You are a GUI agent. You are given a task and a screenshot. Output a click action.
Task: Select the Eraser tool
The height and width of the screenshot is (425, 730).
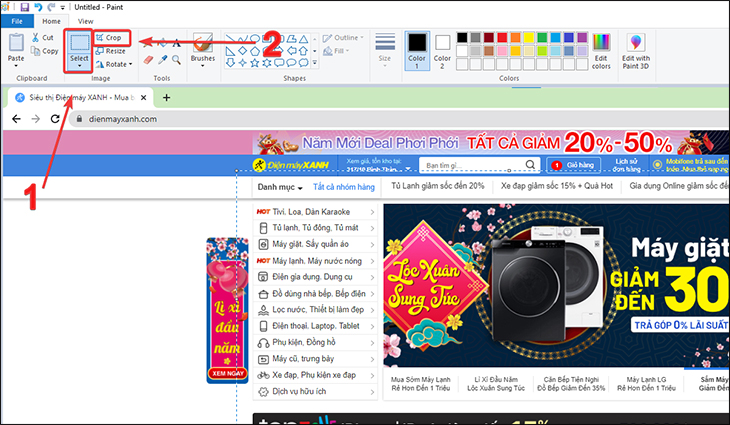(x=149, y=60)
